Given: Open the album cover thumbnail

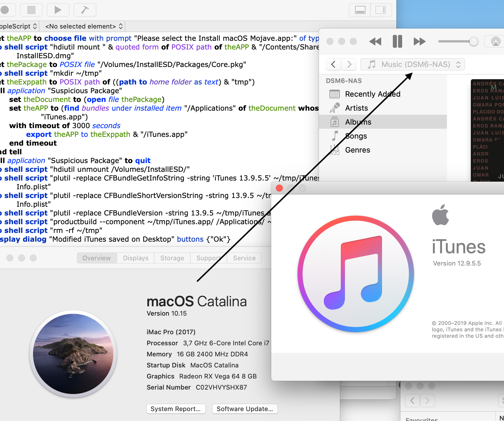Looking at the screenshot, I should tap(487, 130).
